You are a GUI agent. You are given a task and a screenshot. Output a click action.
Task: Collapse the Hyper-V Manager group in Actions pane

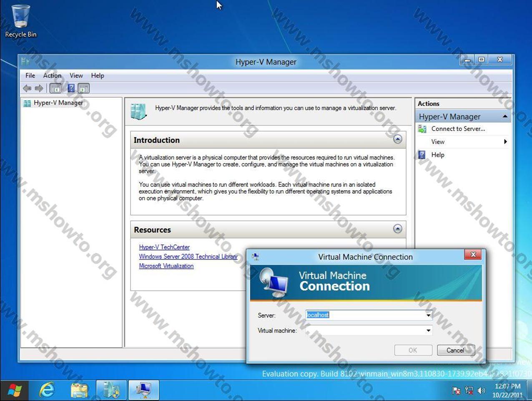click(x=505, y=116)
